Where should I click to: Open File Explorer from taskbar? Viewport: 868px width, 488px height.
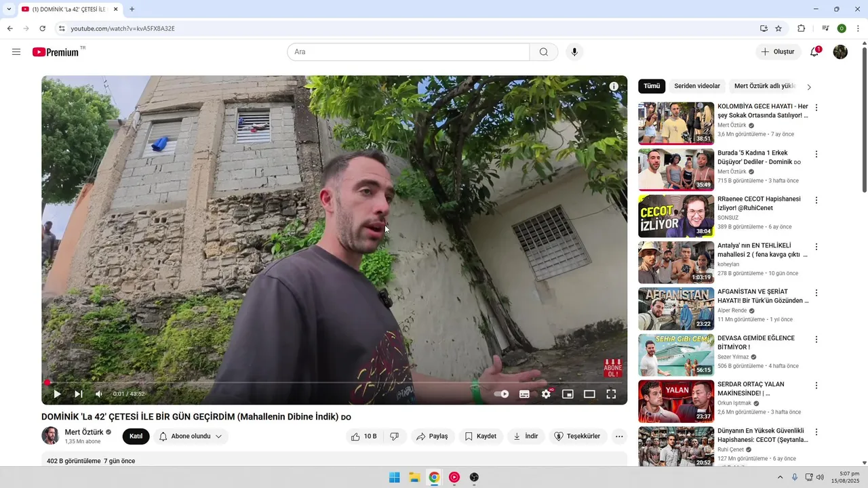click(x=414, y=477)
